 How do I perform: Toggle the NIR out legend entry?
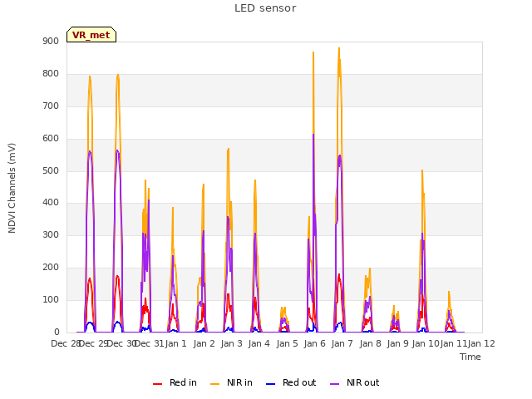(355, 382)
